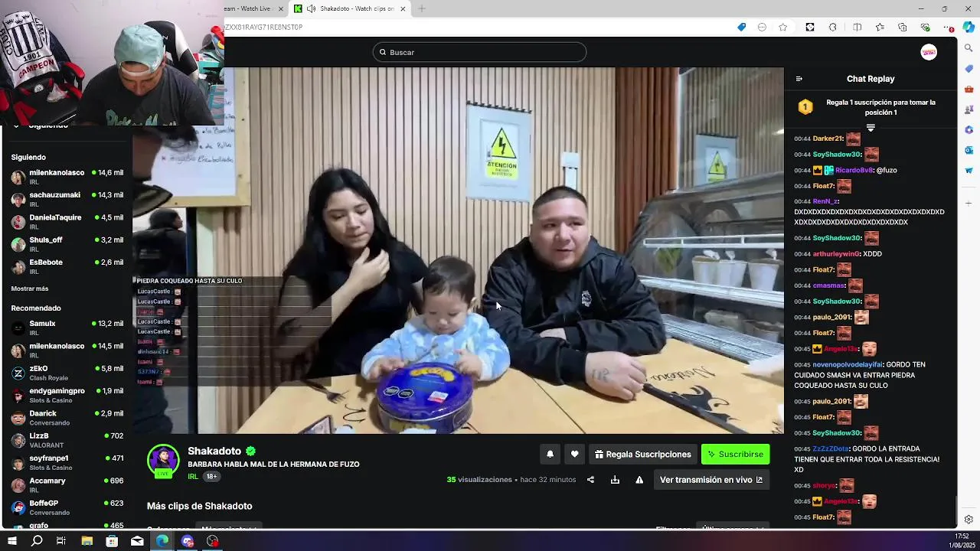The height and width of the screenshot is (551, 980).
Task: Report clip using warning triangle icon
Action: (639, 480)
